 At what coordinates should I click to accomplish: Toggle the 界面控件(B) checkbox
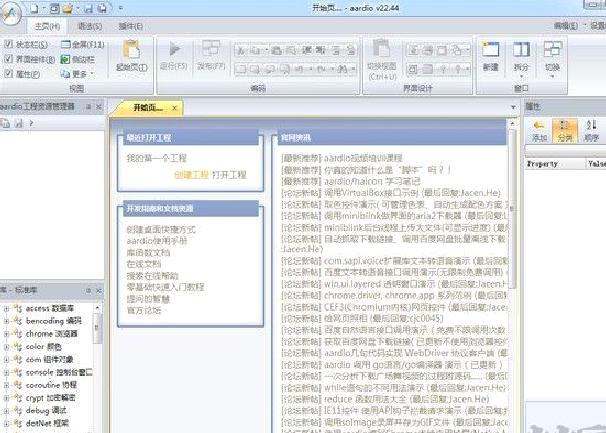pyautogui.click(x=9, y=59)
